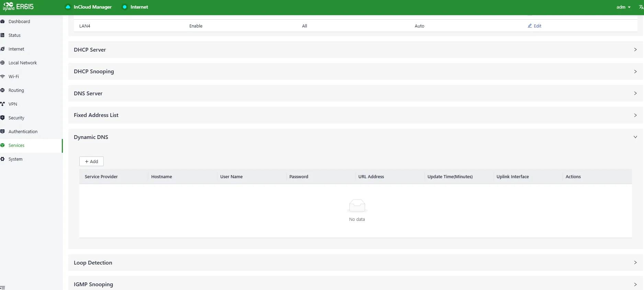Click the inhand ER615 logo
The width and height of the screenshot is (644, 290).
(19, 7)
